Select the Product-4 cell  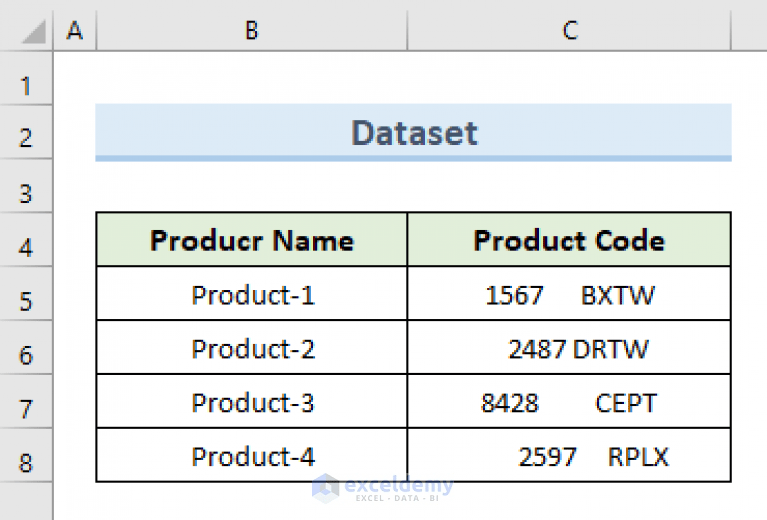[251, 455]
